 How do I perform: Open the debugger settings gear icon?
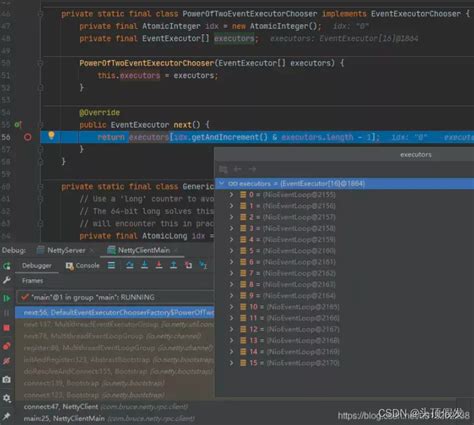(x=7, y=398)
